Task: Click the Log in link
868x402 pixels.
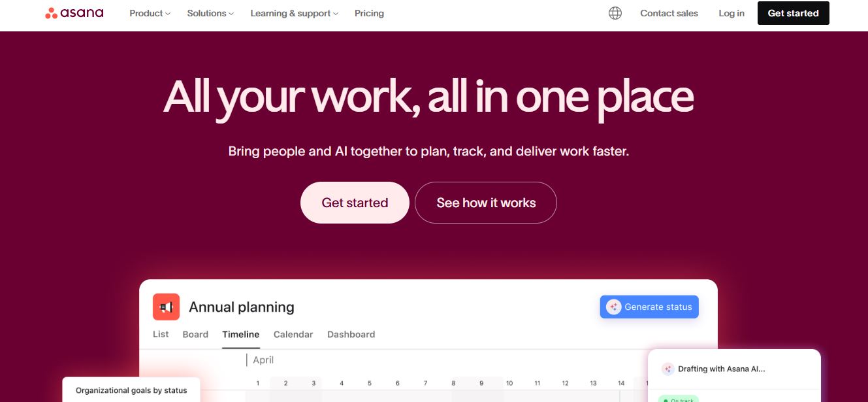Action: click(731, 13)
